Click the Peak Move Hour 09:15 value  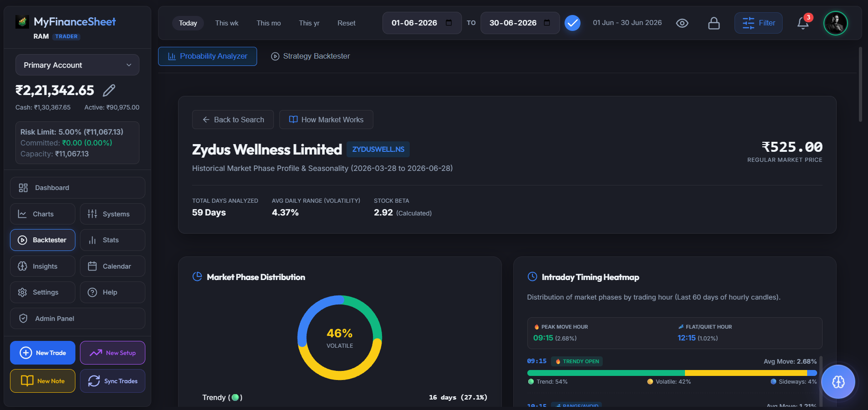pyautogui.click(x=543, y=338)
